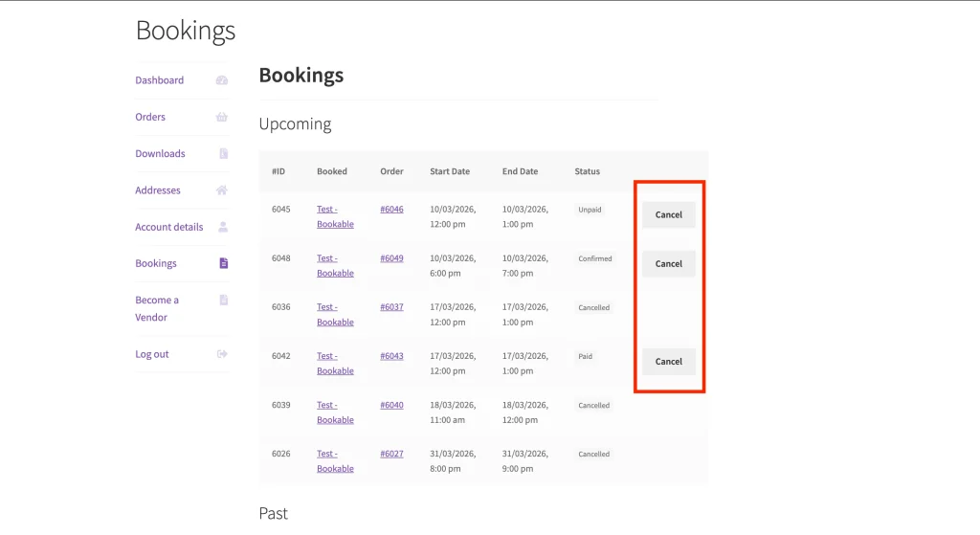This screenshot has width=980, height=535.
Task: Click the Cancelled status of booking 6026
Action: point(593,455)
